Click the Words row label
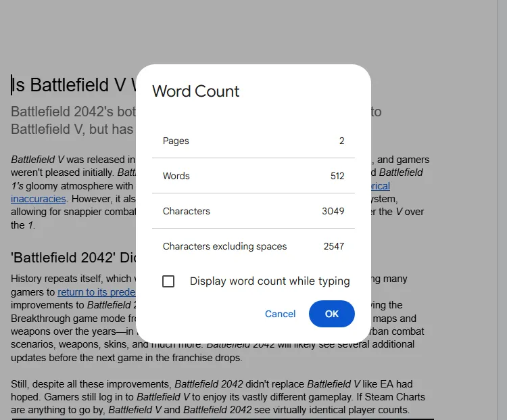This screenshot has height=420, width=507. click(x=176, y=176)
